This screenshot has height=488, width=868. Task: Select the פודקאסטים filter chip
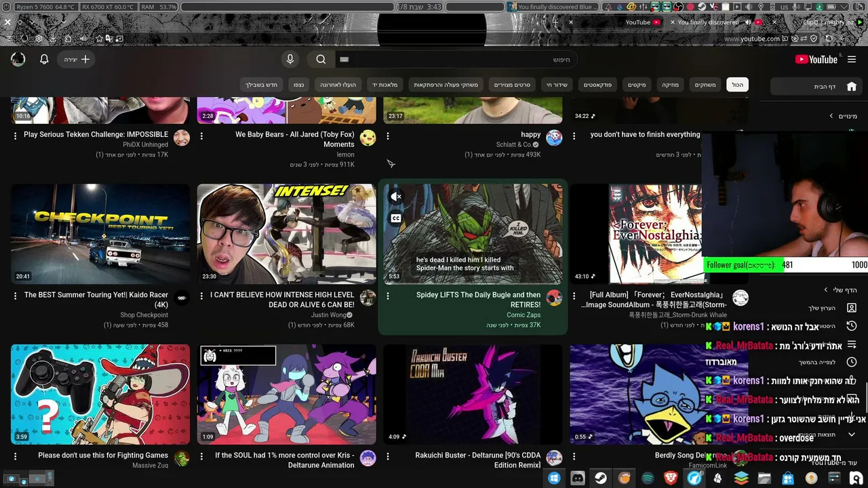tap(598, 85)
